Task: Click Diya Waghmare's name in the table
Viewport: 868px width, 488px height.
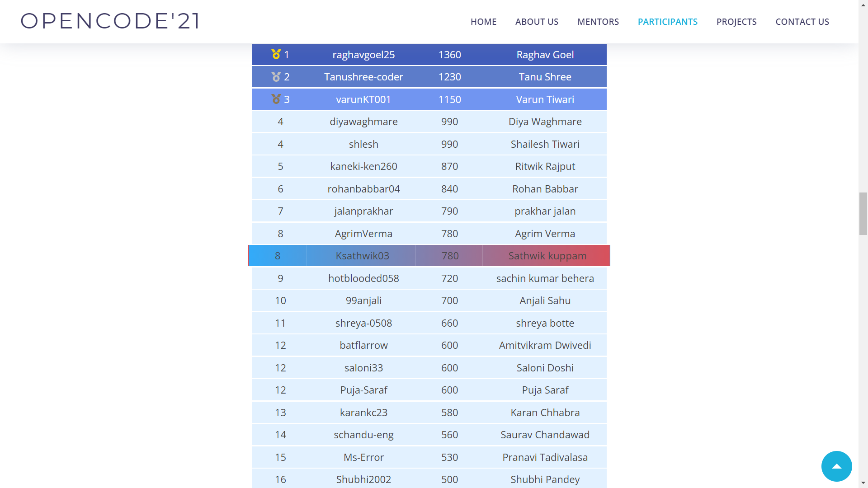Action: point(545,122)
